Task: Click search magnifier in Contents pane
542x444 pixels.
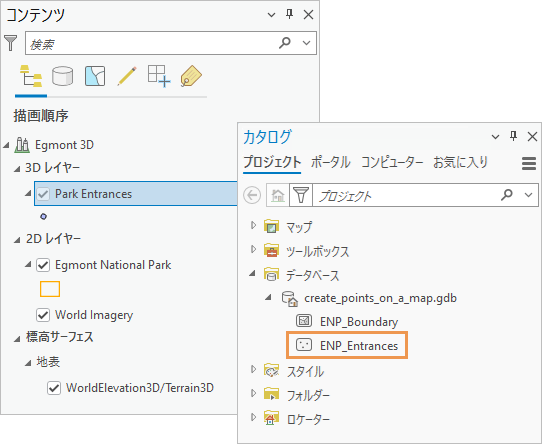Action: pyautogui.click(x=285, y=43)
